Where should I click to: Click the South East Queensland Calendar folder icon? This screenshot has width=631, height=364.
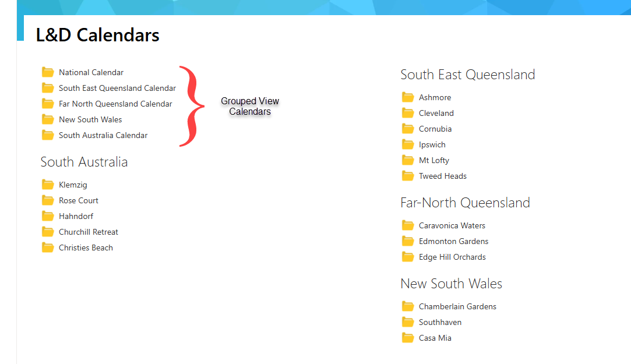48,88
